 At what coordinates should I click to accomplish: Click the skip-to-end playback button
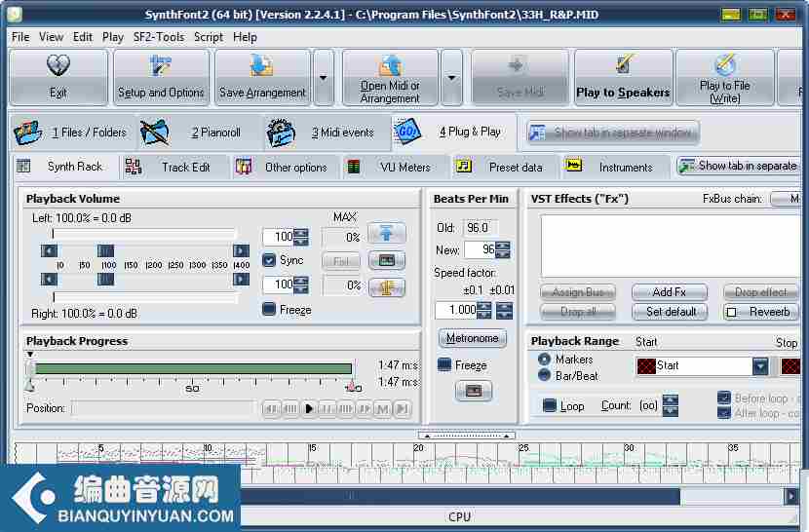tap(402, 408)
